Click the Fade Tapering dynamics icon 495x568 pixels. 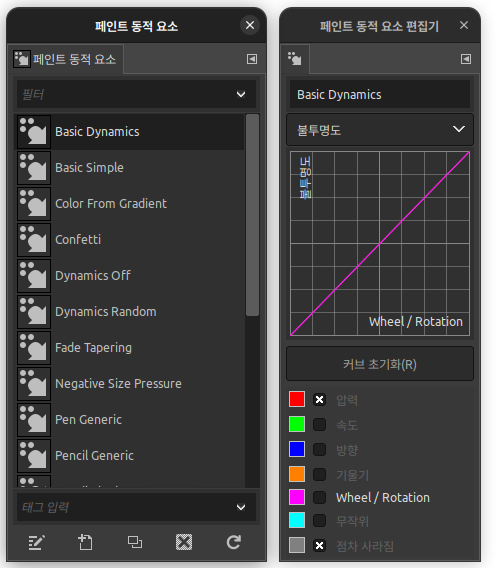click(34, 348)
